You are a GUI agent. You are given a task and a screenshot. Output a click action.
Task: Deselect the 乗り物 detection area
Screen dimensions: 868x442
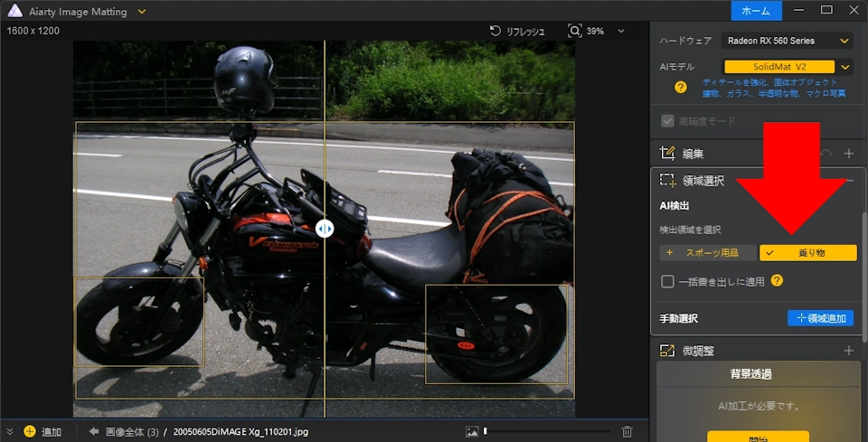(808, 253)
